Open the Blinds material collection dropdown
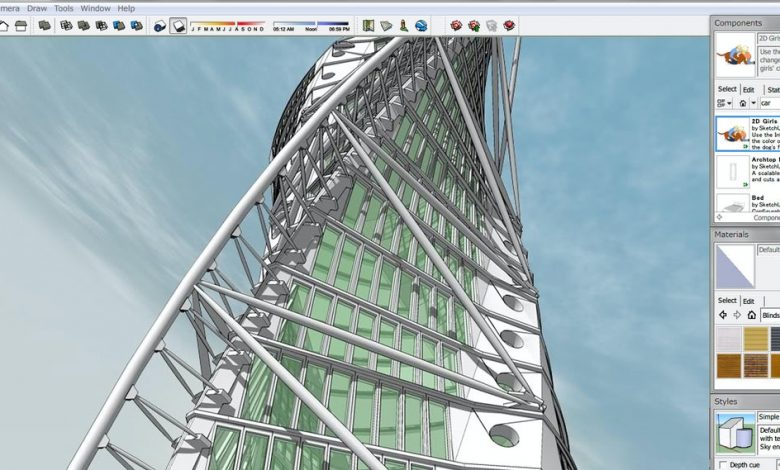 (770, 315)
